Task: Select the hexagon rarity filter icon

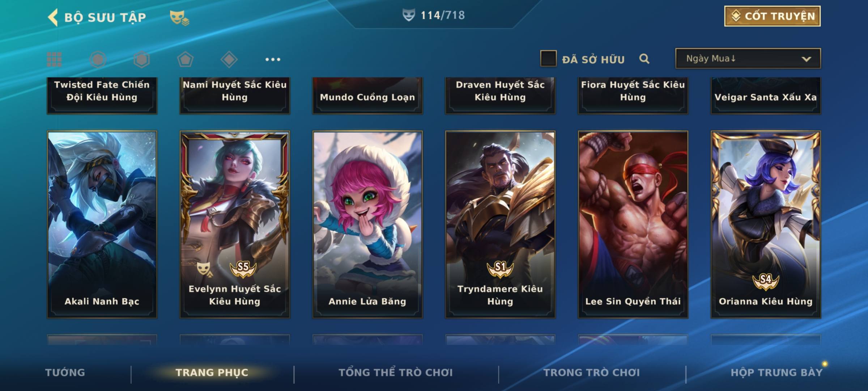Action: pyautogui.click(x=141, y=59)
